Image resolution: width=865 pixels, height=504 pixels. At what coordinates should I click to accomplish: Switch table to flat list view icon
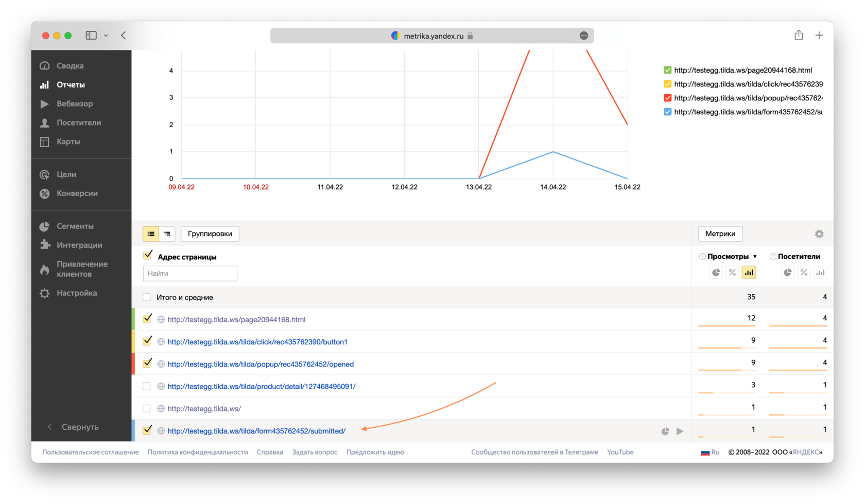click(x=151, y=234)
